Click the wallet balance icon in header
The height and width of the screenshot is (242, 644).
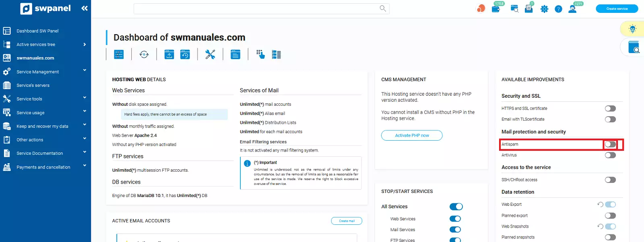496,9
